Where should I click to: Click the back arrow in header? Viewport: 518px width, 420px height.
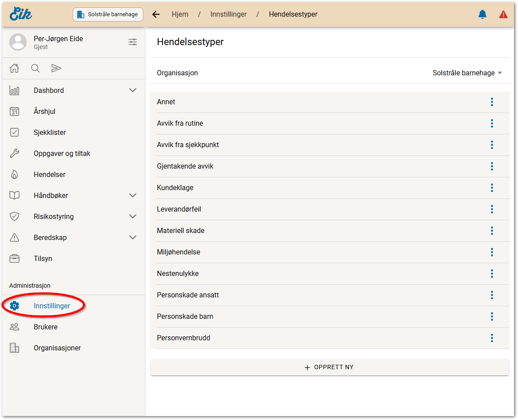point(156,14)
